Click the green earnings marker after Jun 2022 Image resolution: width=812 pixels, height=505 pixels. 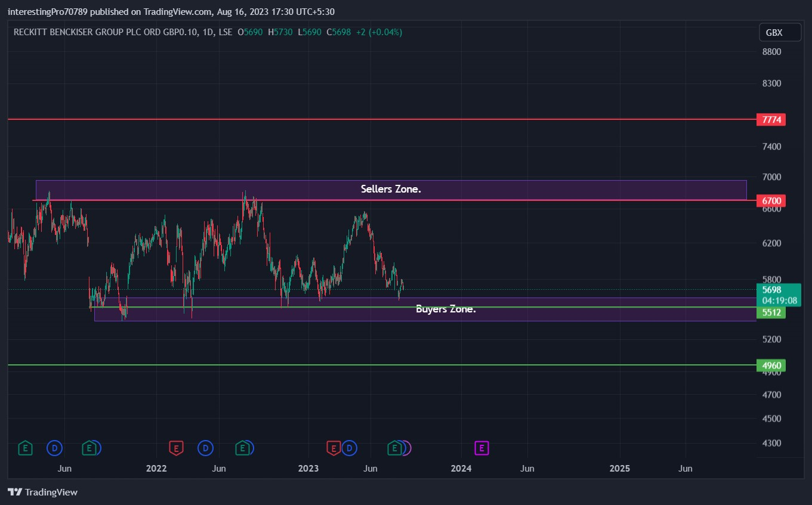point(242,447)
